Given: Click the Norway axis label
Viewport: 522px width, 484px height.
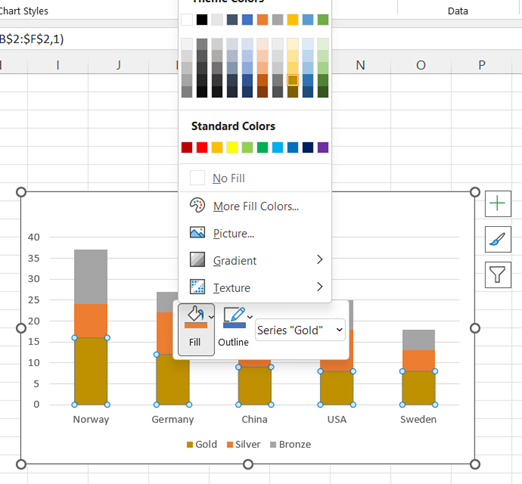Looking at the screenshot, I should pyautogui.click(x=91, y=419).
